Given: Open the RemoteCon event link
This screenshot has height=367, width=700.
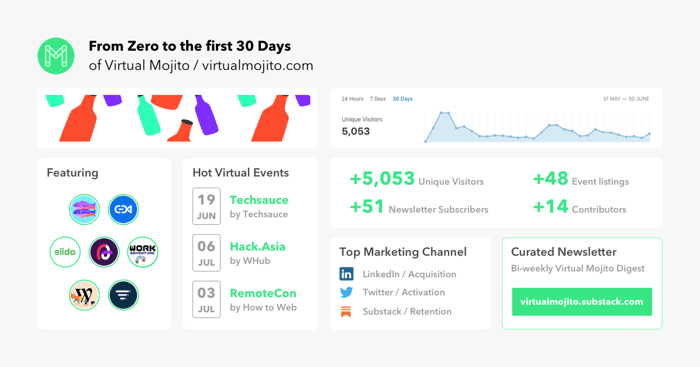Looking at the screenshot, I should point(263,293).
